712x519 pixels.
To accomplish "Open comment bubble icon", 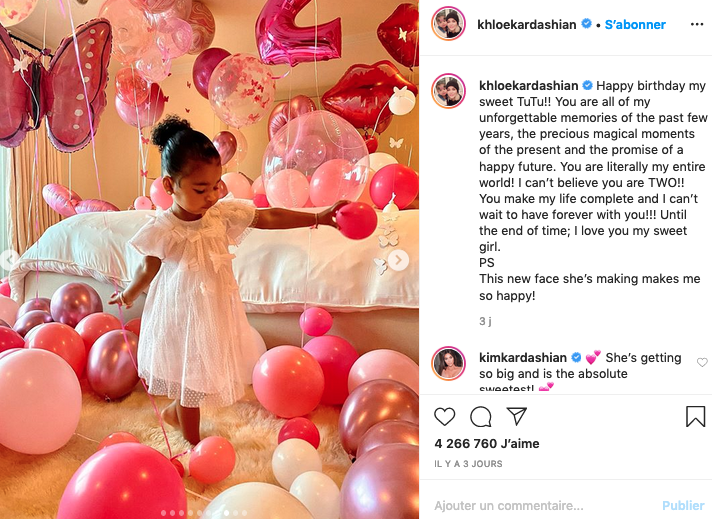I will 480,416.
